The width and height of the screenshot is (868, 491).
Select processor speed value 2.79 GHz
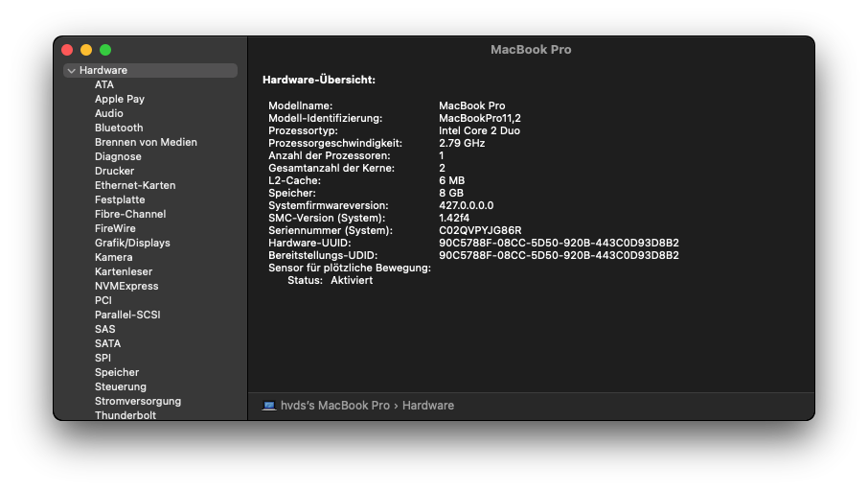pos(462,144)
